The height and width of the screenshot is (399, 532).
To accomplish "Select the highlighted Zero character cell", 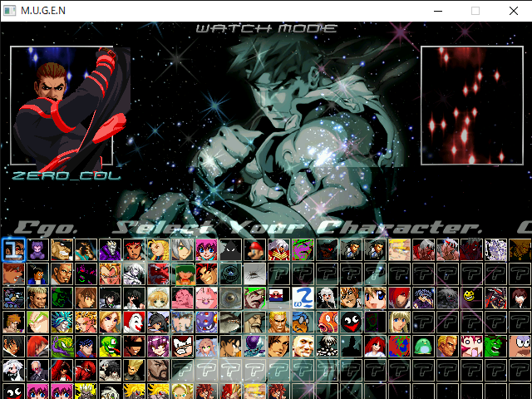I will click(13, 250).
